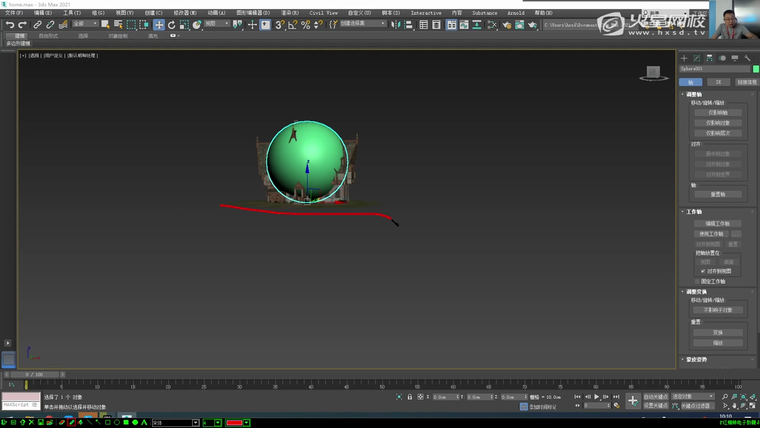Viewport: 760px width, 428px height.
Task: Collapse the 工作轴 rollout
Action: tap(694, 211)
